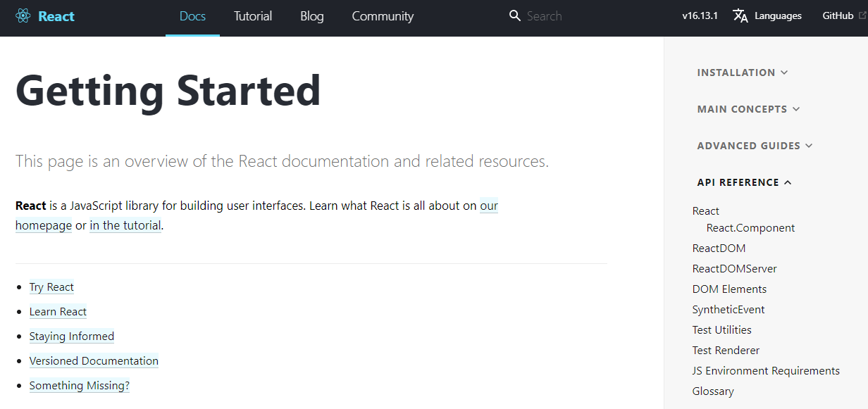Image resolution: width=868 pixels, height=409 pixels.
Task: Follow the Learn React link
Action: [58, 312]
